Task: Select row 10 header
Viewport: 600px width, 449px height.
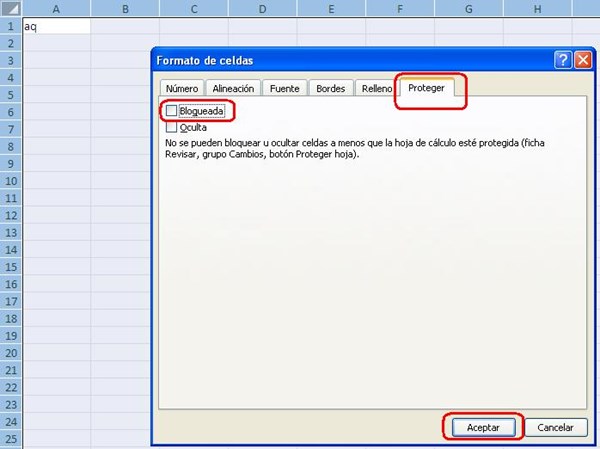Action: coord(11,181)
